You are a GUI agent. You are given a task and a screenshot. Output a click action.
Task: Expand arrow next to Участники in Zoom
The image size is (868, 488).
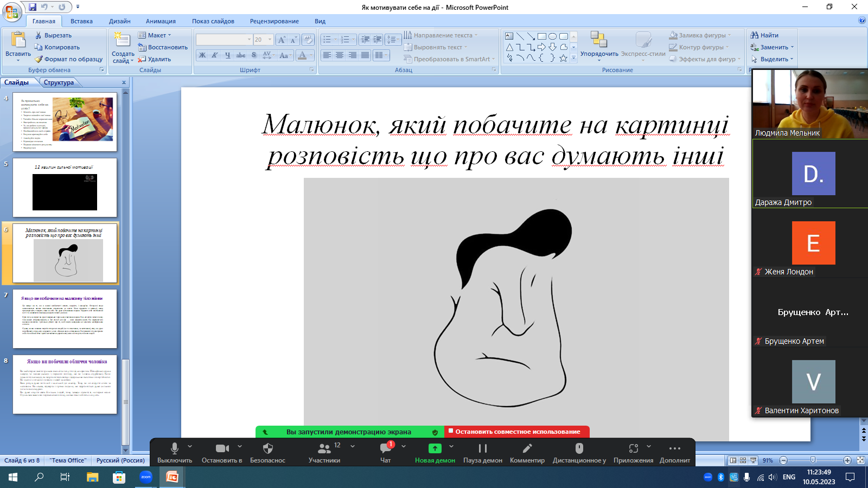pyautogui.click(x=353, y=446)
